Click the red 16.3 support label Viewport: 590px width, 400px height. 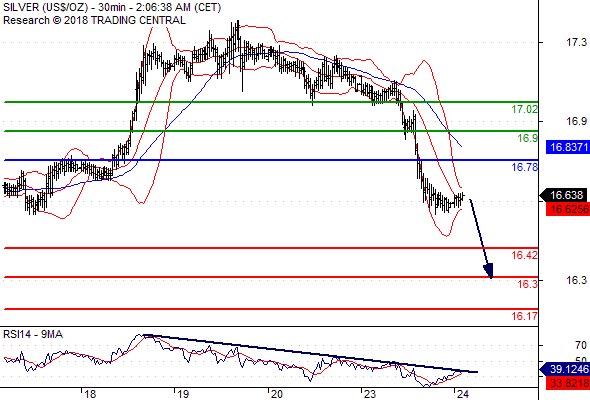(528, 284)
